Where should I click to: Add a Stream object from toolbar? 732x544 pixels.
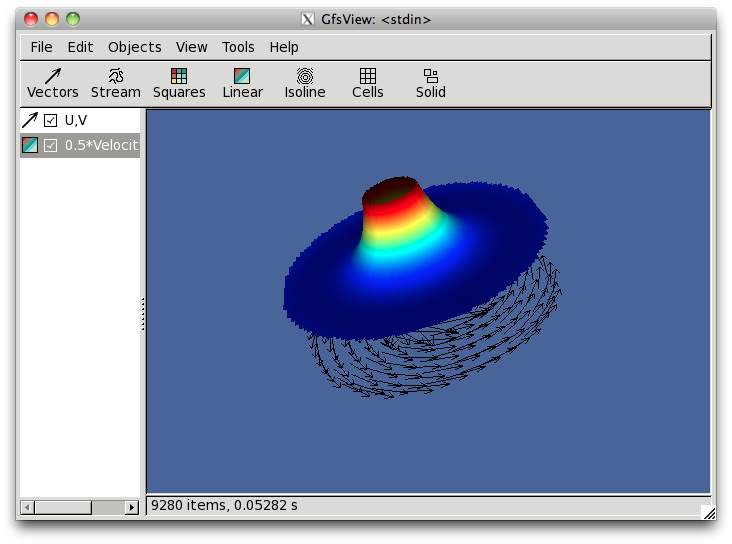tap(116, 83)
